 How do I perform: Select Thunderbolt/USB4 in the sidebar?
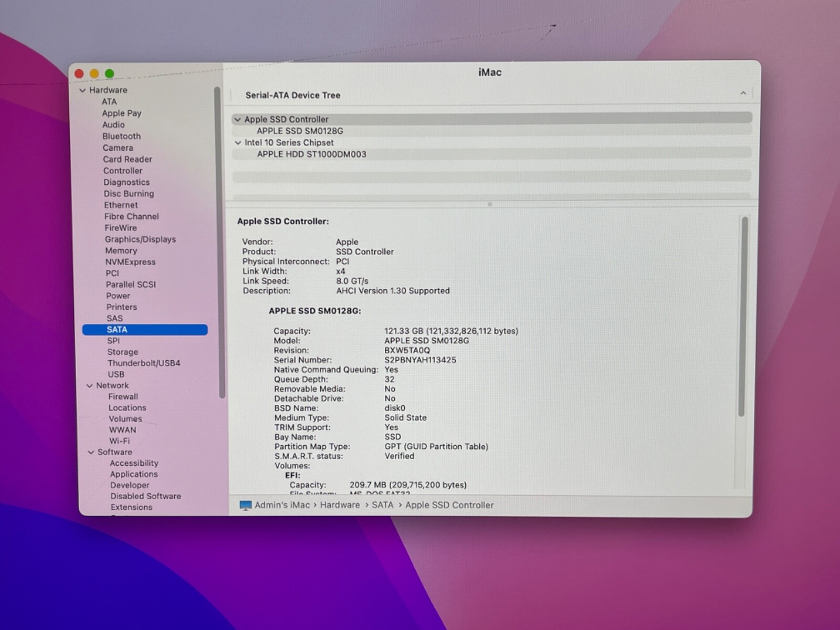(x=144, y=363)
